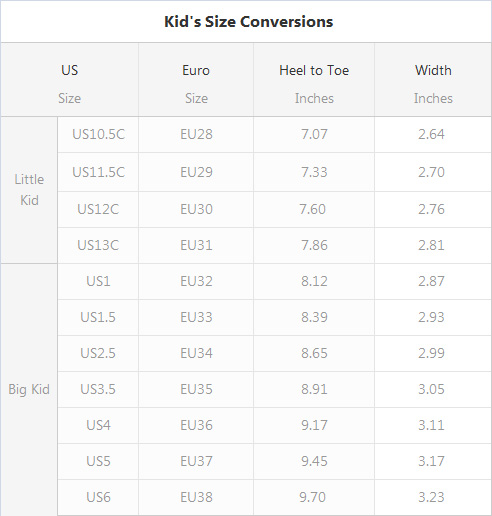Click the 2.64 width value
This screenshot has width=492, height=516.
[x=431, y=135]
